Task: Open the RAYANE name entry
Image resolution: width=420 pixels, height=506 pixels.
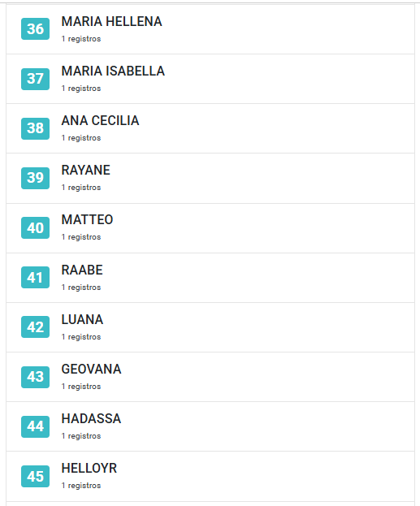Action: (x=86, y=170)
